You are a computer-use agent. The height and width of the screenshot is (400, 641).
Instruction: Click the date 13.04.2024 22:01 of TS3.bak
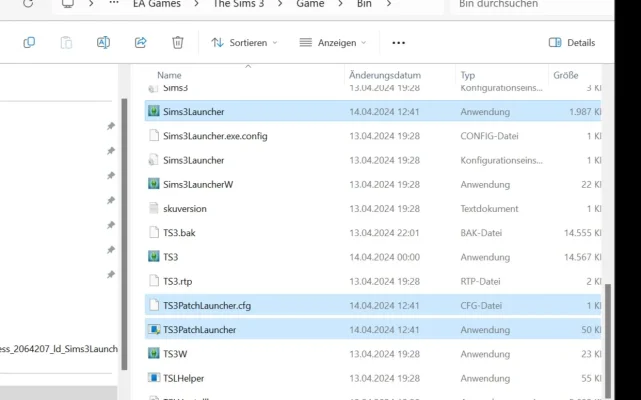point(384,233)
